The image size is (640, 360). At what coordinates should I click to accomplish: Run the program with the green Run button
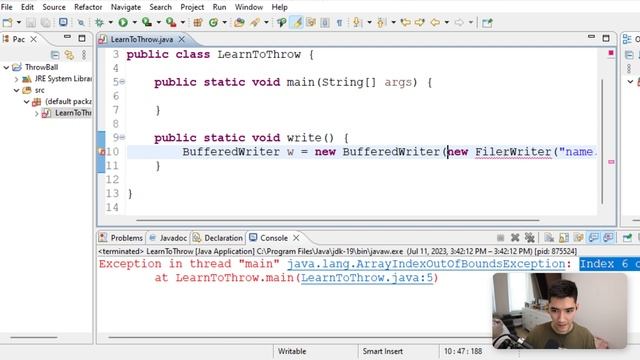coord(123,23)
